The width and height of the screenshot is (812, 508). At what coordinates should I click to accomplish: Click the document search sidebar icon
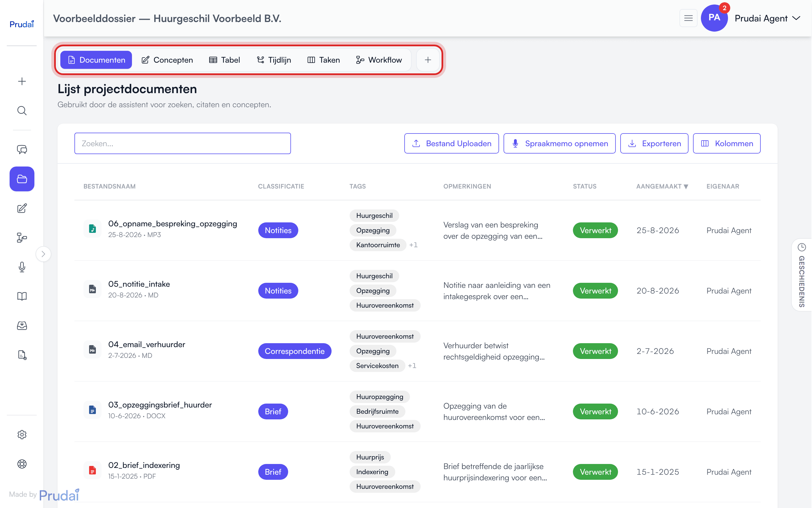22,355
